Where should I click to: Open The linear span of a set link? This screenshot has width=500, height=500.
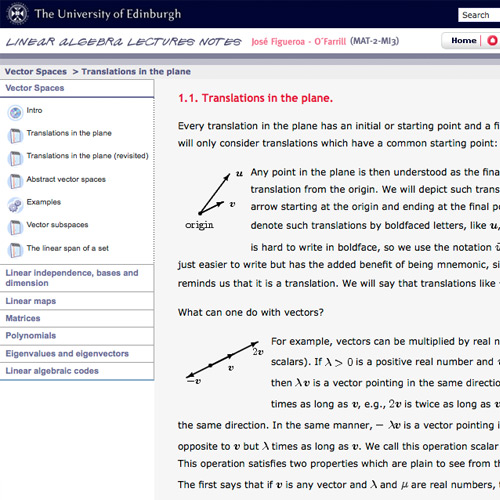point(68,248)
